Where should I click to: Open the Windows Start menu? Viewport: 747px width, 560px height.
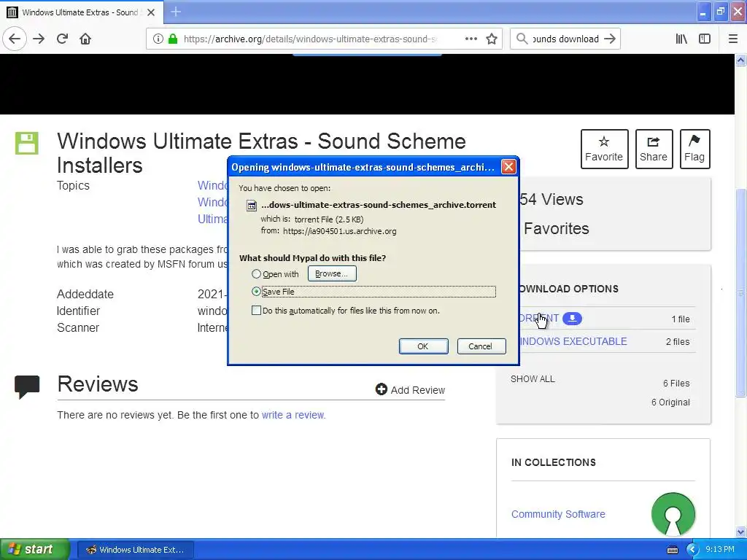tap(34, 549)
